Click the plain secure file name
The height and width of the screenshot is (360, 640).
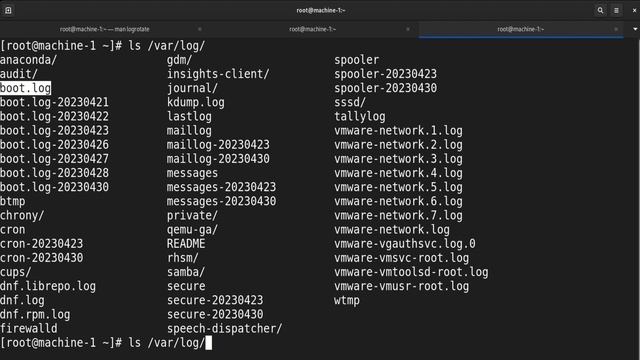click(x=186, y=286)
